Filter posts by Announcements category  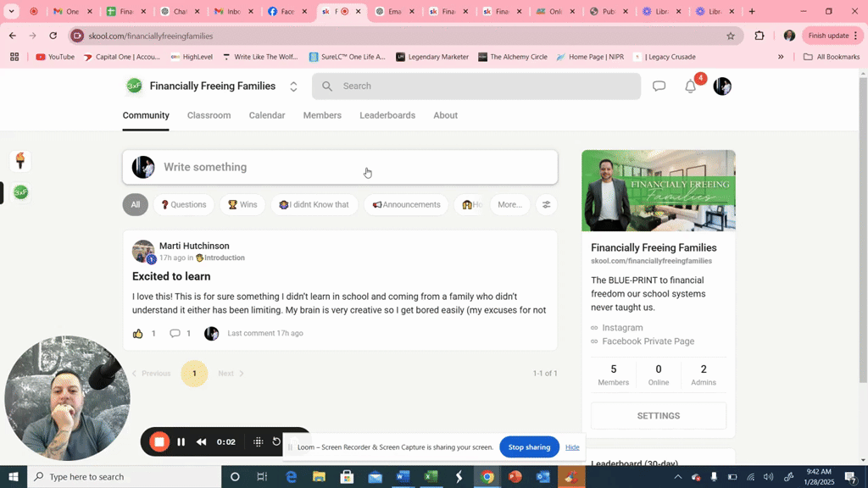coord(406,205)
